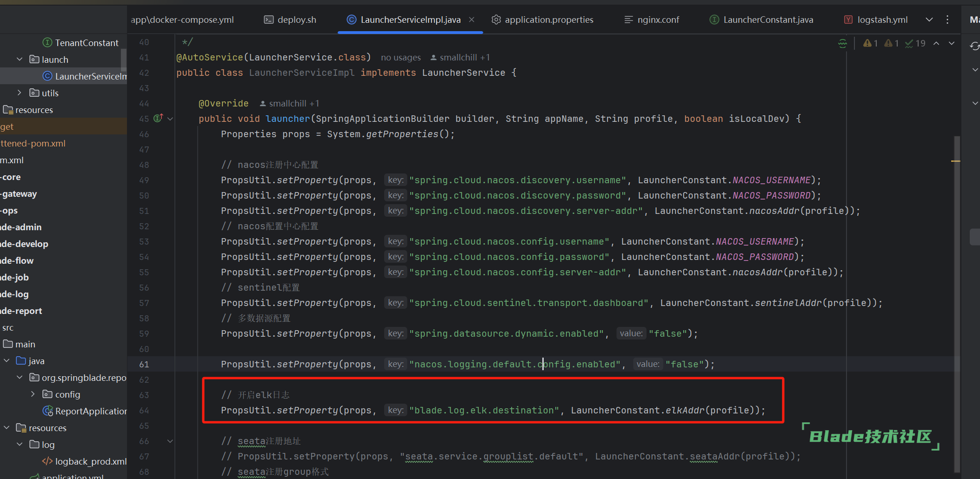Select the '-core' module
This screenshot has height=479, width=980.
pyautogui.click(x=63, y=177)
